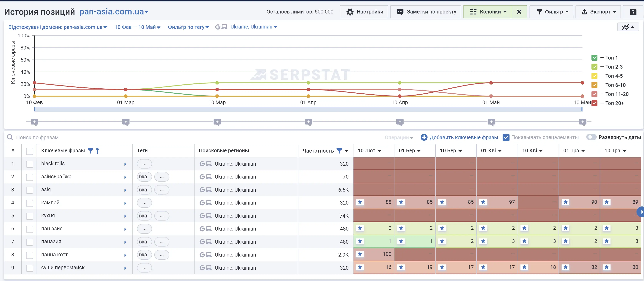Click the sort arrow beside Ключевые фразы
This screenshot has width=644, height=281.
click(x=98, y=151)
